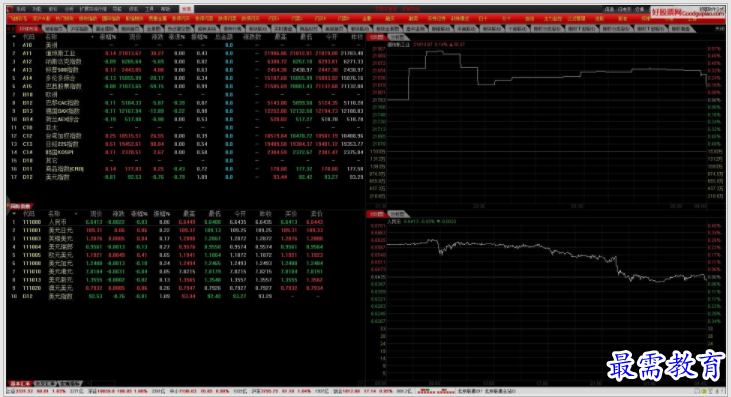Open the 帮助 menu
731x397 pixels.
166,9
